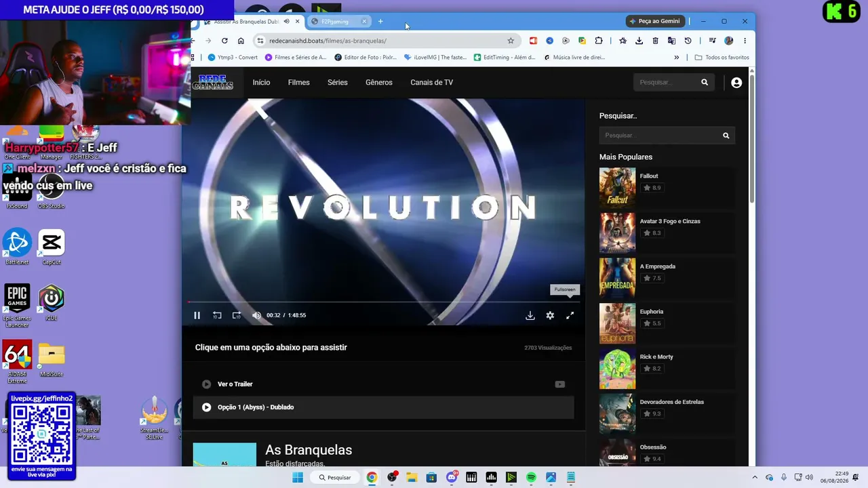Open the Ytmp3 - Convert bookmark
This screenshot has height=488, width=868.
pos(233,58)
